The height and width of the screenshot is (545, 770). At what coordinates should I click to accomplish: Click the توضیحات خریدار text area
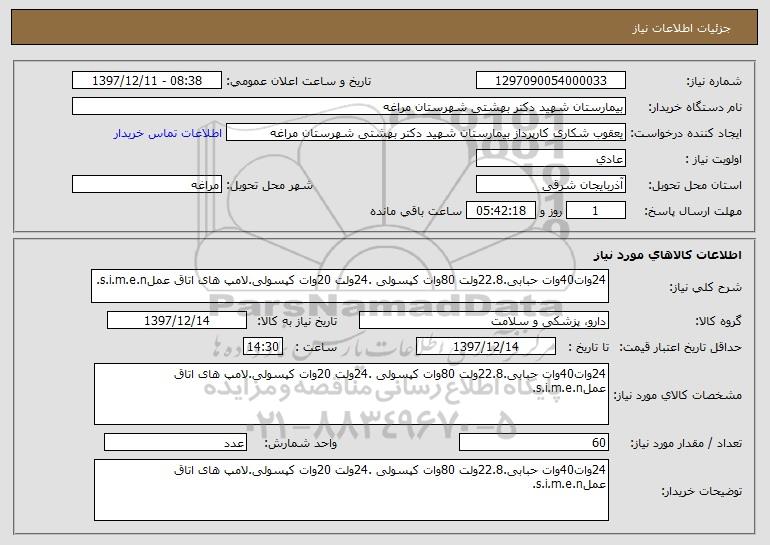(351, 490)
